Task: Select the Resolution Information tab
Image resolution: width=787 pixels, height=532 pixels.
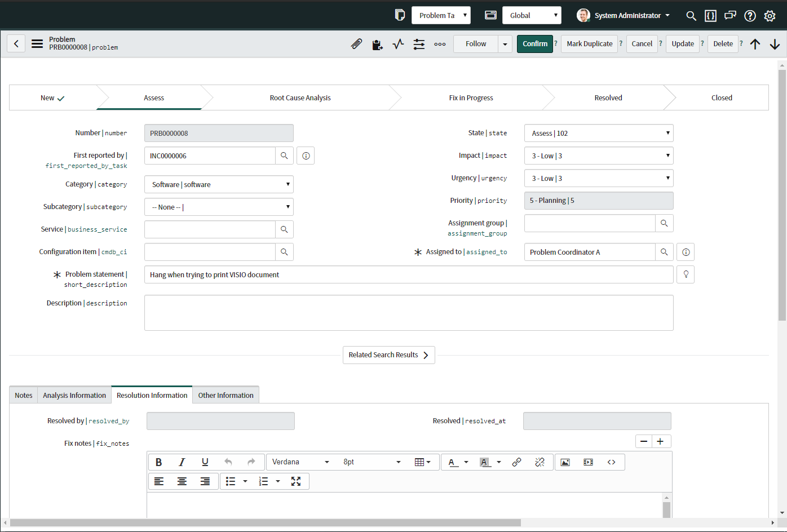Action: click(x=152, y=395)
